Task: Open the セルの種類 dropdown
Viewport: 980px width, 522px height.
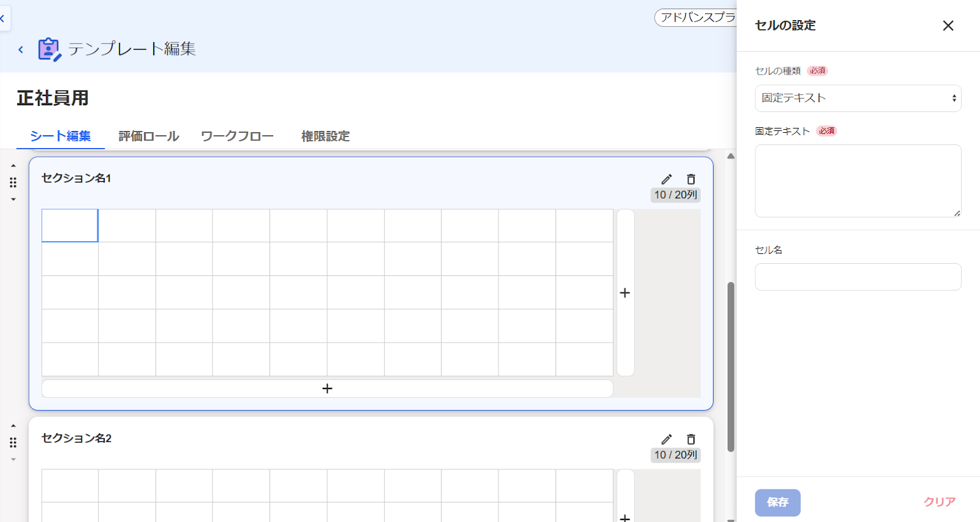Action: pos(858,98)
